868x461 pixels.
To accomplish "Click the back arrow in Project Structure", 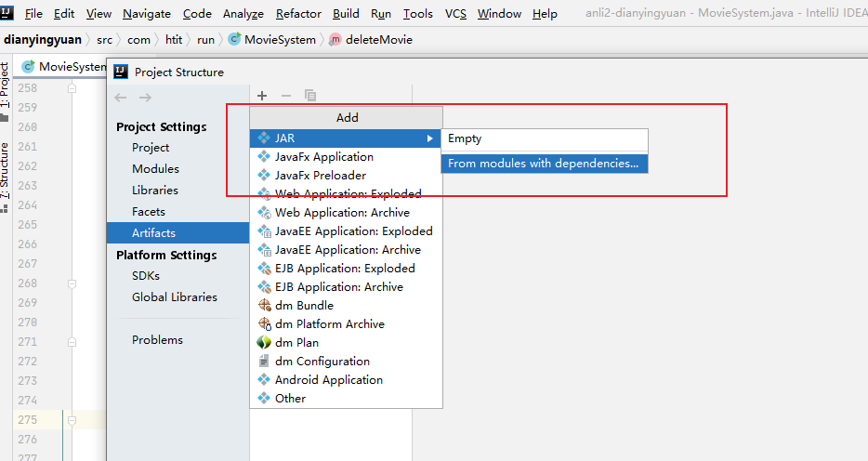I will pyautogui.click(x=121, y=98).
